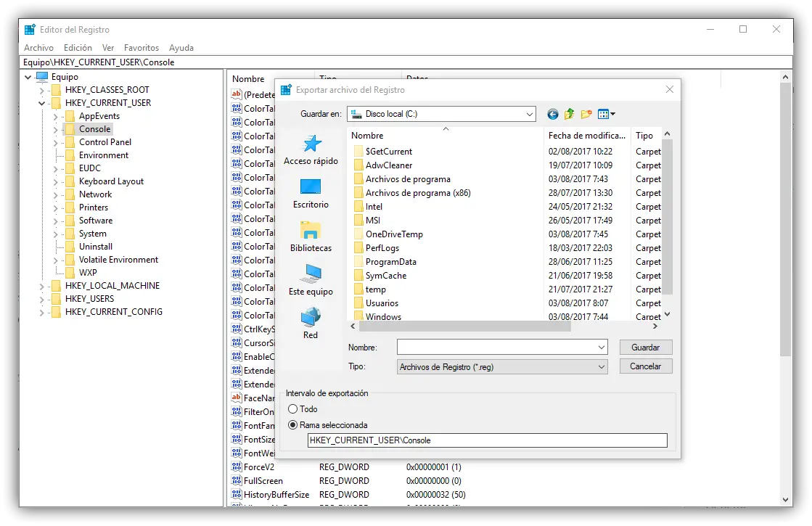This screenshot has height=526, width=812.
Task: Click the file list horizontal scrollbar
Action: [464, 326]
